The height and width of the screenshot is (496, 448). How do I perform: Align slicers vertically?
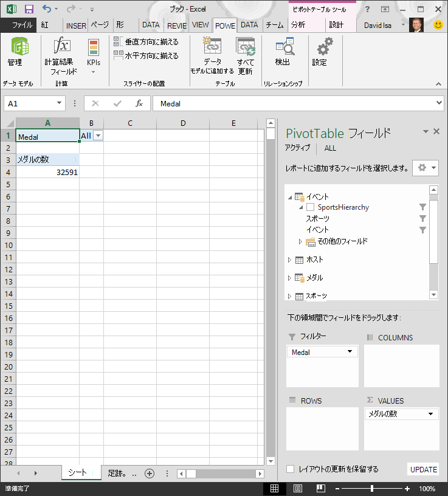pyautogui.click(x=146, y=41)
